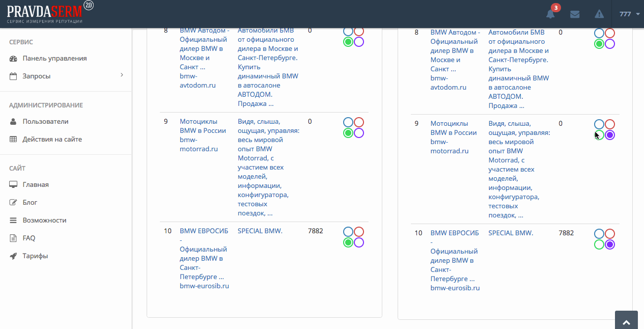The image size is (644, 329).
Task: Click value 7882 in right table
Action: [566, 233]
